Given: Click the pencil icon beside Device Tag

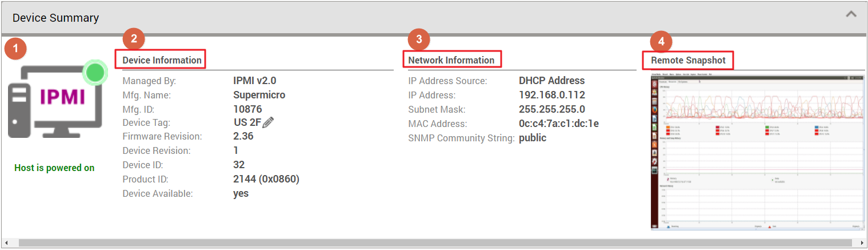Looking at the screenshot, I should click(269, 122).
